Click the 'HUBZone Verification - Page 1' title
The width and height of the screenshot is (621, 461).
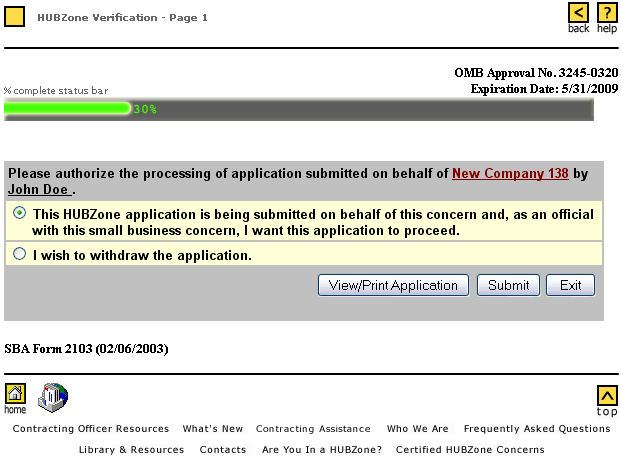pos(122,18)
